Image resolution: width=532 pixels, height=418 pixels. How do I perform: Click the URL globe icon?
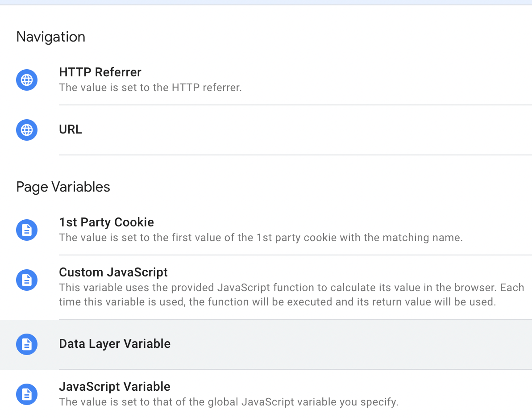27,130
